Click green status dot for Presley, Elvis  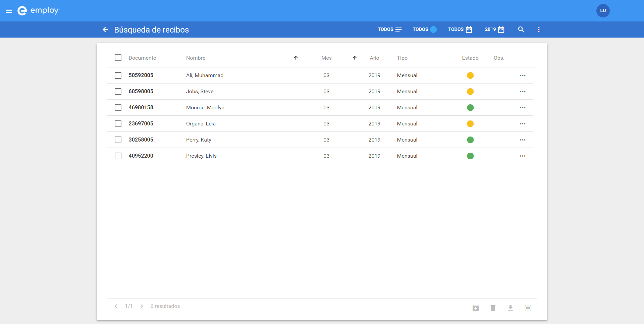(x=470, y=156)
